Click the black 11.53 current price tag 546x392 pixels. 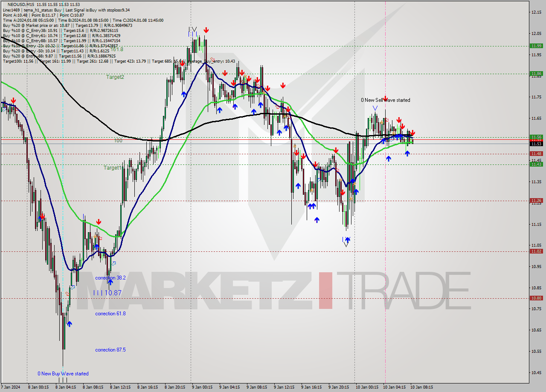(536, 144)
